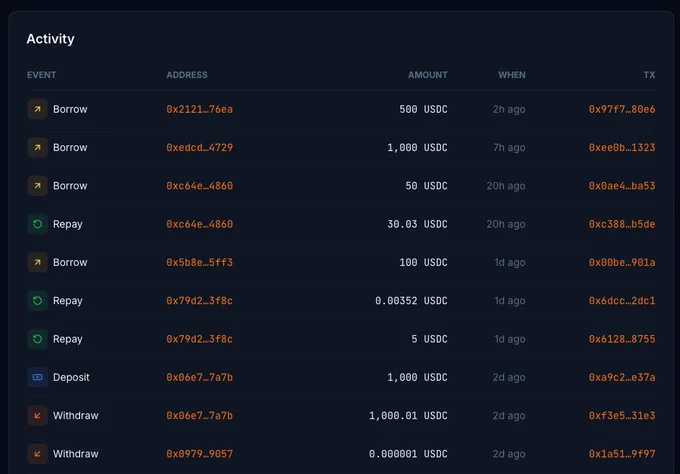Screen dimensions: 680x474
Task: Open transaction link 0x97f7…80e6
Action: pyautogui.click(x=622, y=109)
